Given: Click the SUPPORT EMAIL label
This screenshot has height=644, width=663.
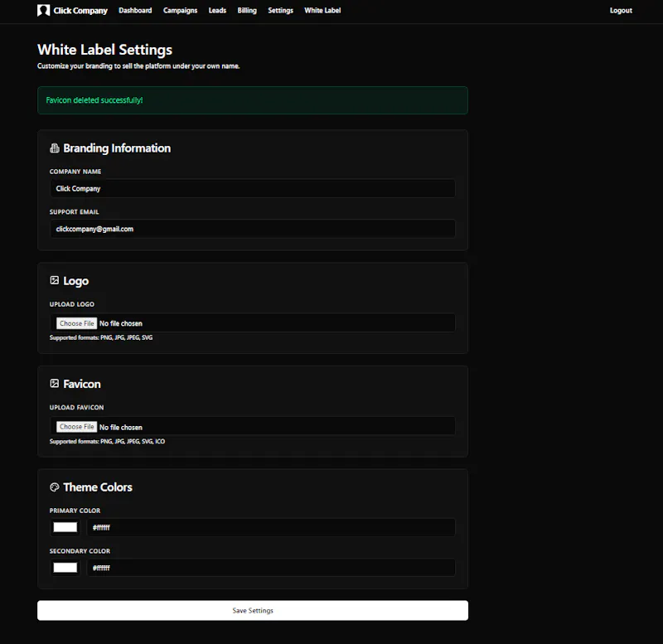Looking at the screenshot, I should coord(74,212).
